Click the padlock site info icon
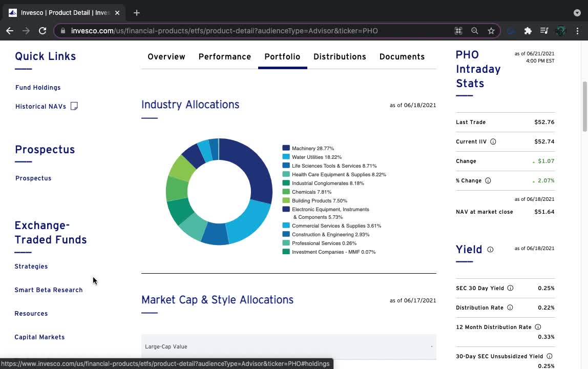The image size is (588, 369). point(63,31)
